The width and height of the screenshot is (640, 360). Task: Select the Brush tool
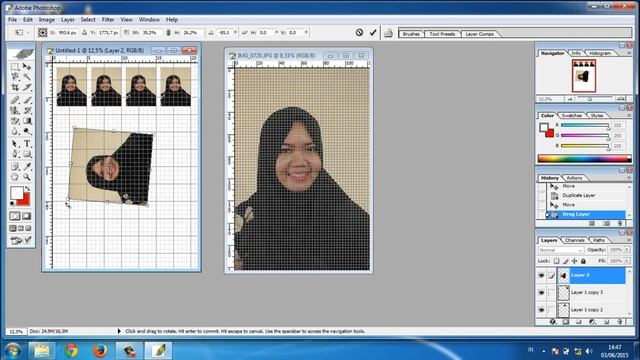click(27, 100)
